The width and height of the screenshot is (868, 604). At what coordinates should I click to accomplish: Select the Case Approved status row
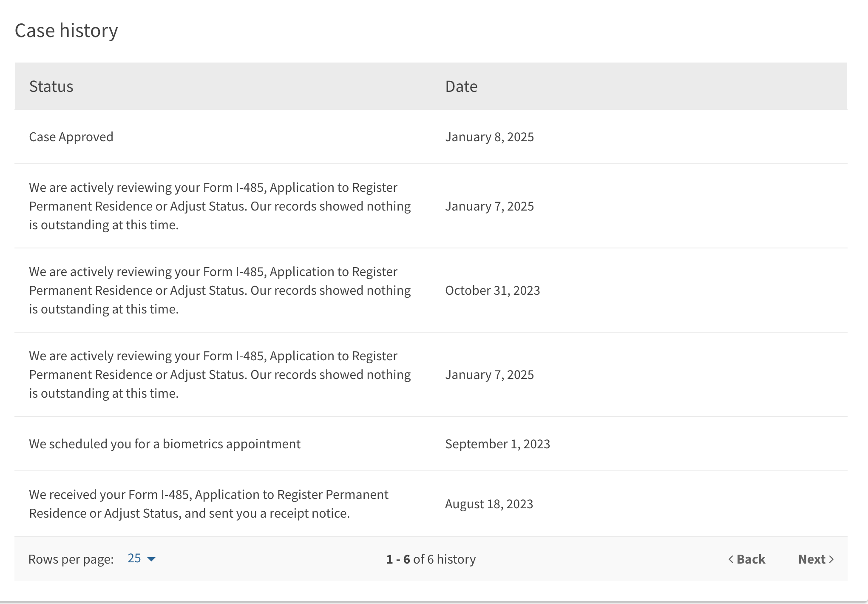(x=71, y=137)
